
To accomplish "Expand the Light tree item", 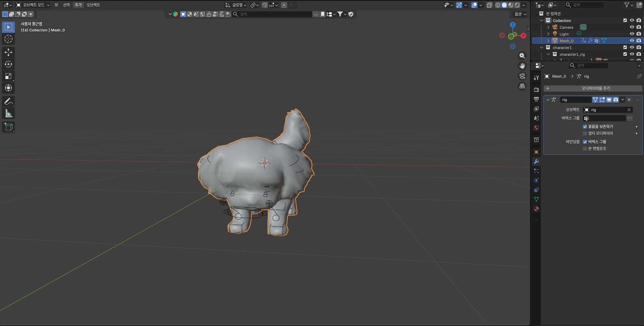I will [x=548, y=34].
